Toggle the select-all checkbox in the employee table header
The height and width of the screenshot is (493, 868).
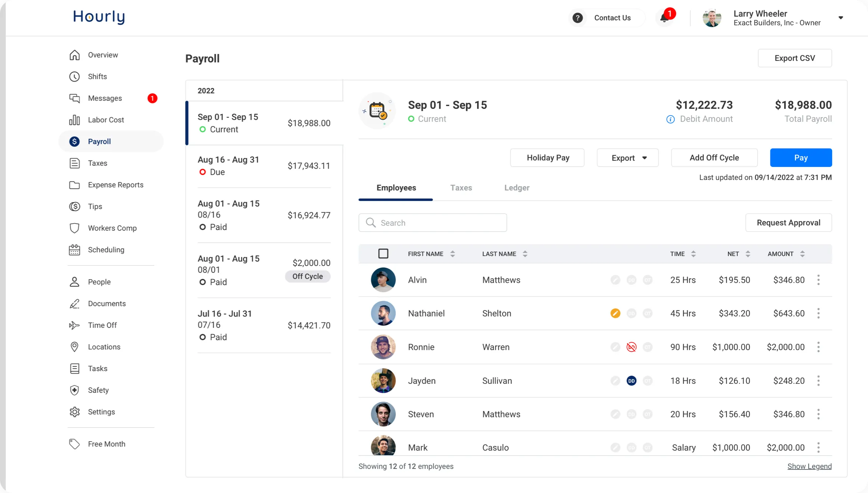(384, 254)
